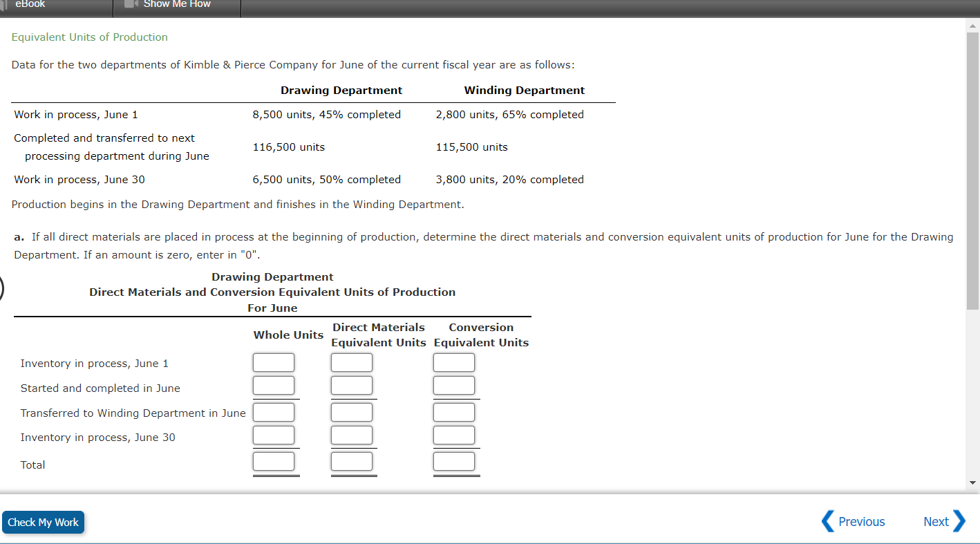
Task: Click the eBook book icon
Action: [x=4, y=4]
